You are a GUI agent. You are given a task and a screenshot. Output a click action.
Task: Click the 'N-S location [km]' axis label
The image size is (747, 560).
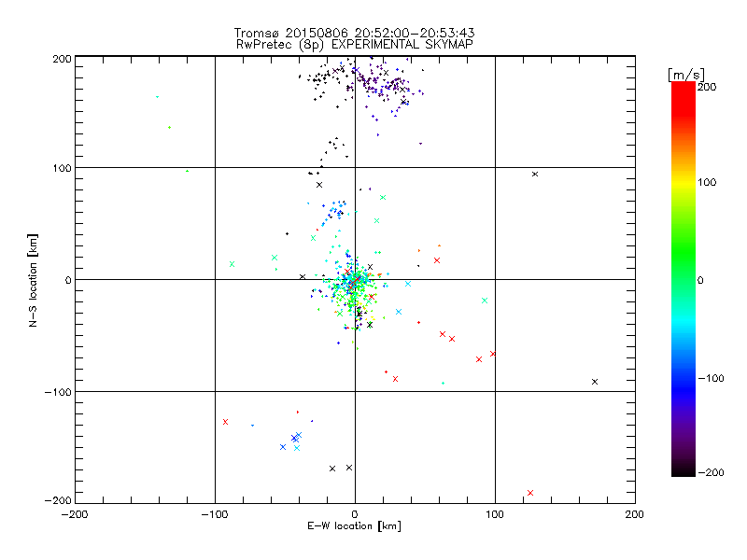(x=33, y=281)
